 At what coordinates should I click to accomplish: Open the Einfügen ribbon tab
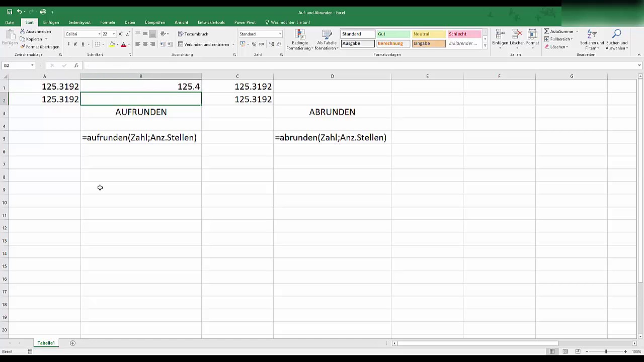pyautogui.click(x=51, y=23)
